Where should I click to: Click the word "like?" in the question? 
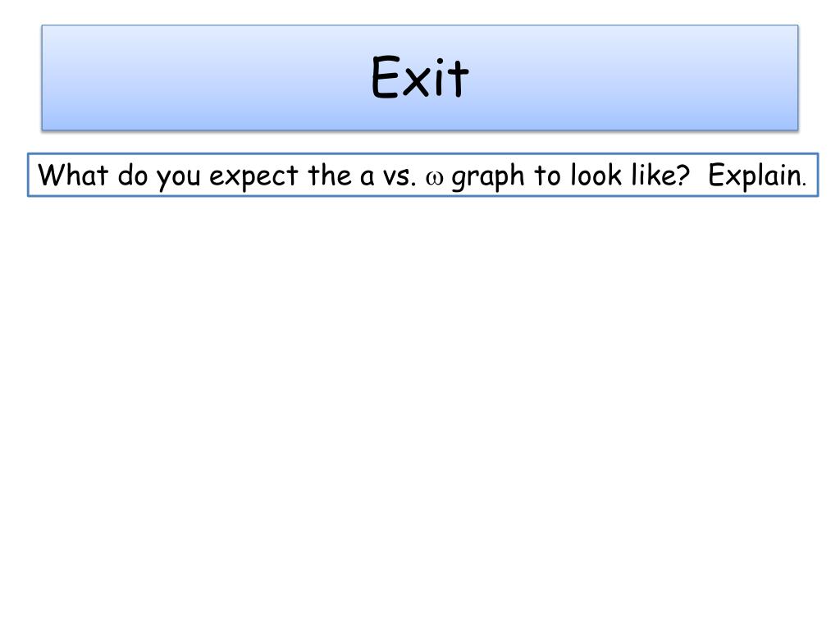click(652, 175)
